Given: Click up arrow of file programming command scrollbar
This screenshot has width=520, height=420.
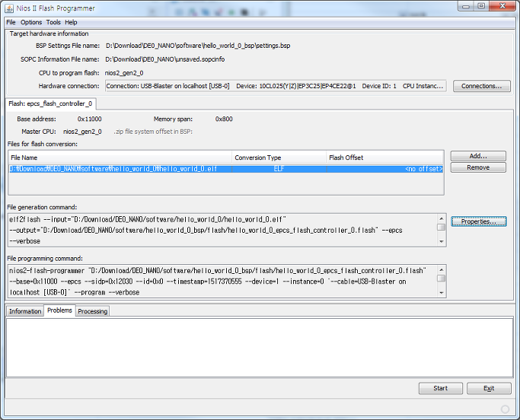Looking at the screenshot, I should click(x=441, y=269).
